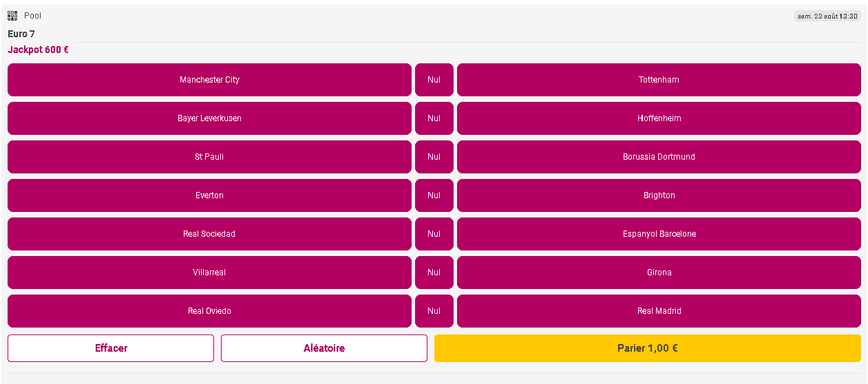Select Borussia Dortmund outcome

[659, 157]
